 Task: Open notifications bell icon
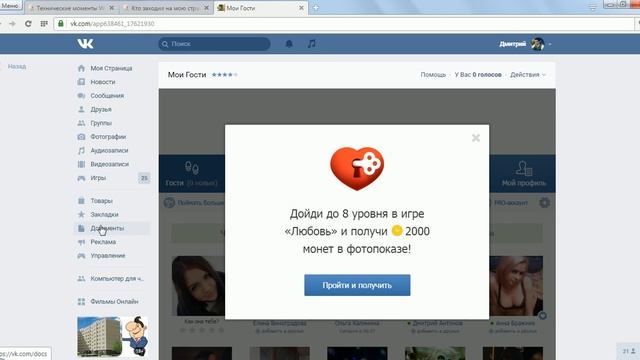(289, 44)
